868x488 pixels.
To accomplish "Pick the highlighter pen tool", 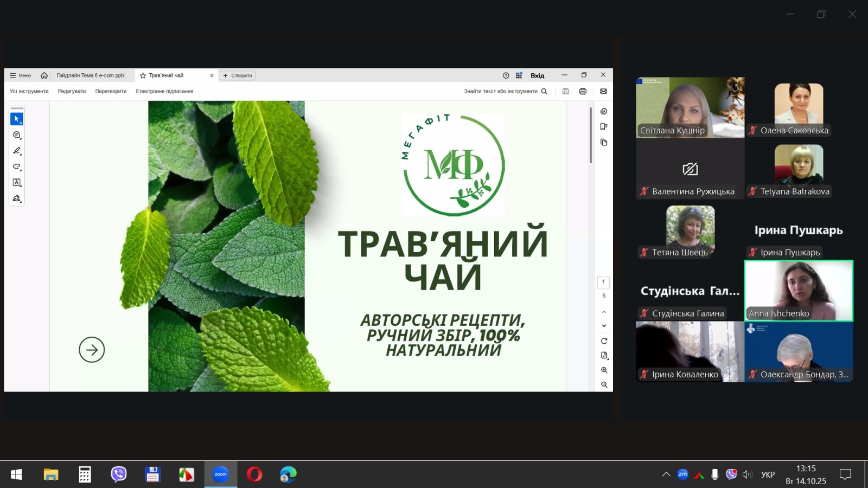I will click(17, 151).
